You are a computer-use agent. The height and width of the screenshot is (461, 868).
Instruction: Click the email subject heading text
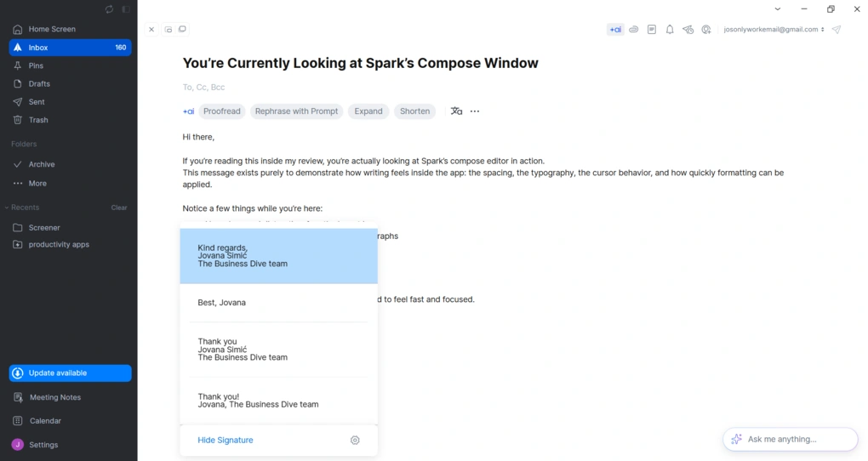[360, 63]
